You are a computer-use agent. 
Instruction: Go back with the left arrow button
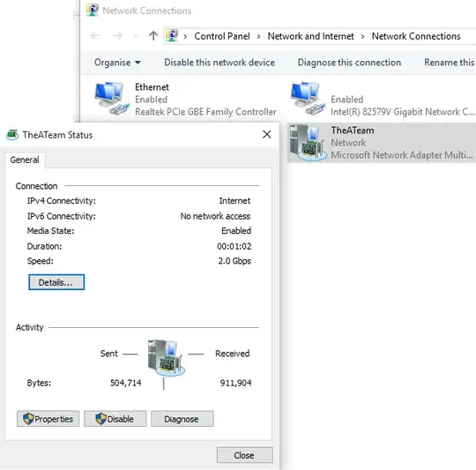[x=95, y=36]
